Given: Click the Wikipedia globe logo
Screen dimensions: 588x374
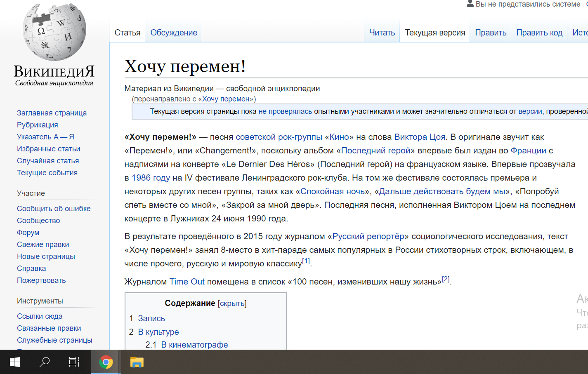Looking at the screenshot, I should point(54,32).
